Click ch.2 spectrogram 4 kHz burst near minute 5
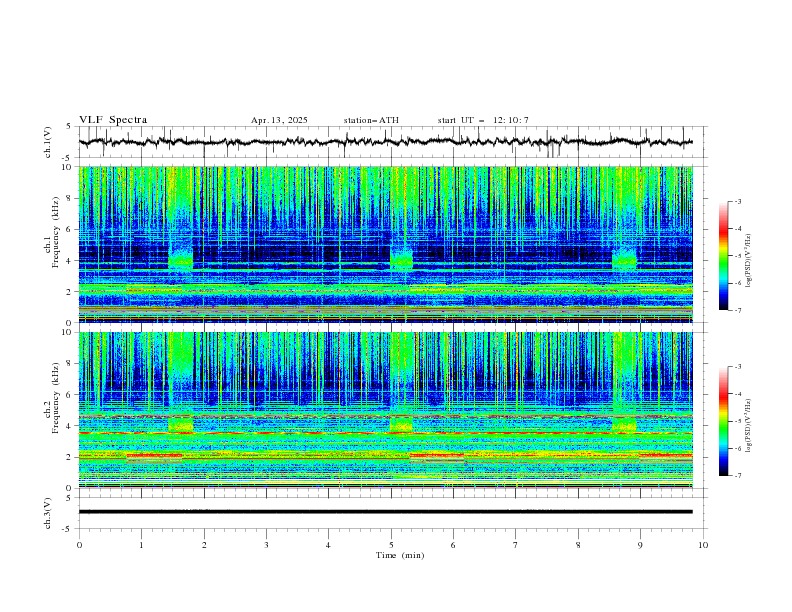 tap(401, 424)
